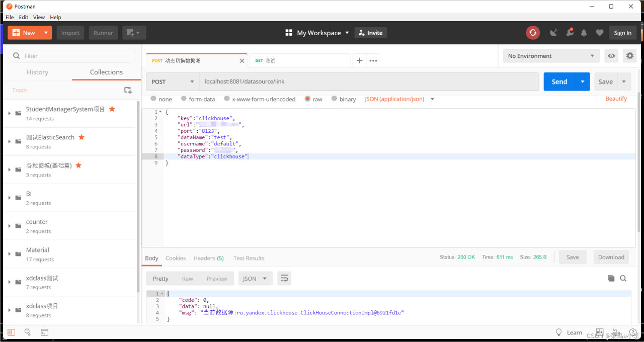644x342 pixels.
Task: Switch to the GET 测试 request tab
Action: (300, 60)
